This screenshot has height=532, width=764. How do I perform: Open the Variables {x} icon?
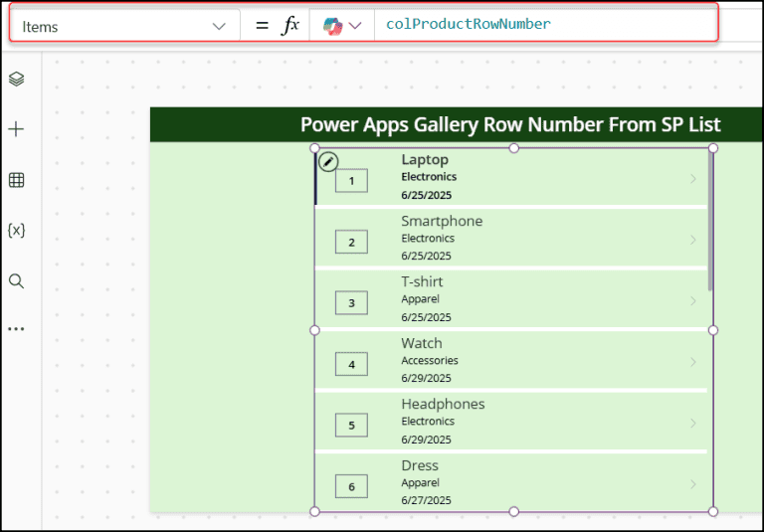pyautogui.click(x=17, y=230)
